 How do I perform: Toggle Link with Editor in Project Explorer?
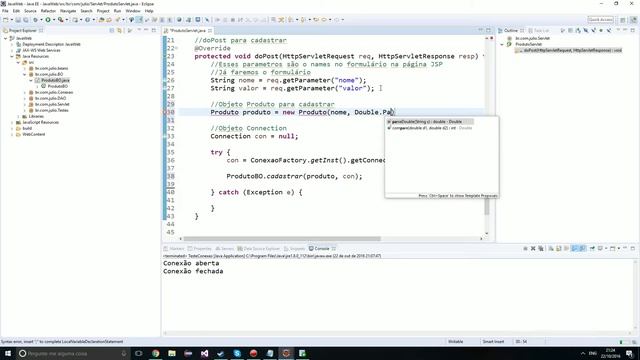pos(120,31)
